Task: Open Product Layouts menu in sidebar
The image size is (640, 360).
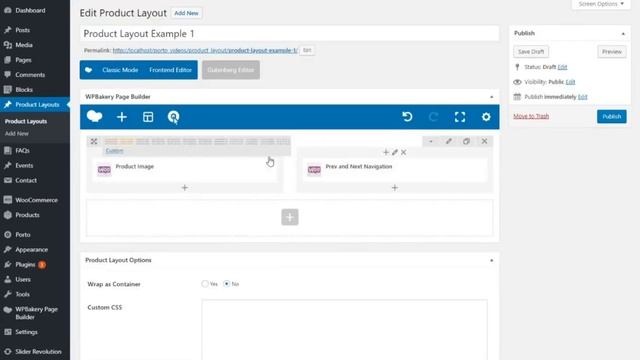Action: pos(35,104)
